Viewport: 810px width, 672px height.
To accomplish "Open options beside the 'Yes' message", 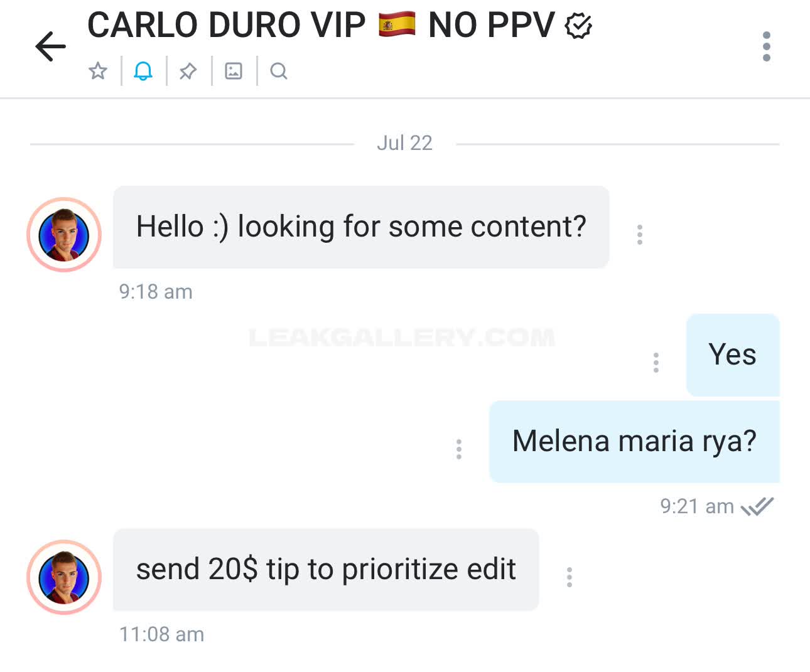I will point(656,362).
